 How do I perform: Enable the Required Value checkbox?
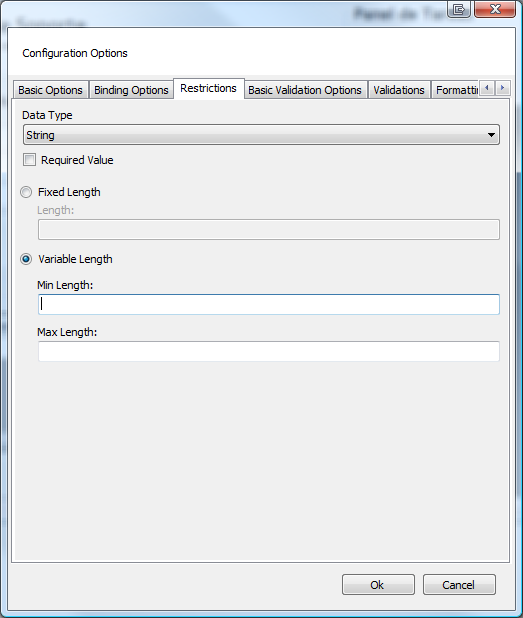click(x=29, y=160)
